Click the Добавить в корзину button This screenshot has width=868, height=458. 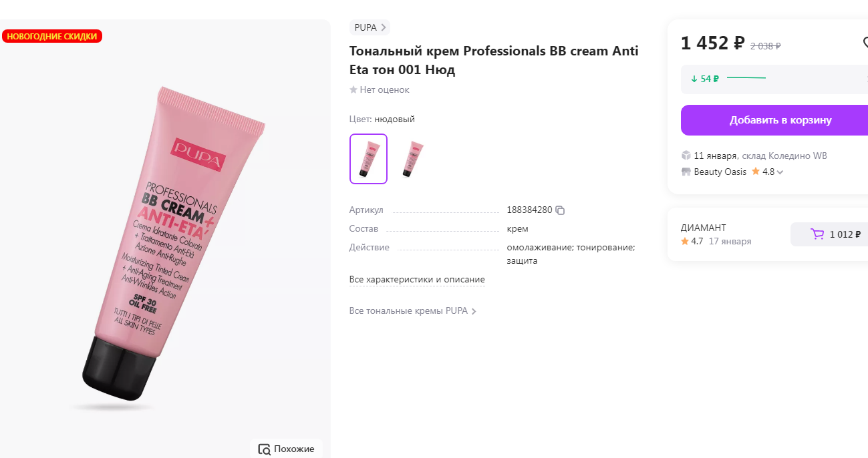(780, 120)
